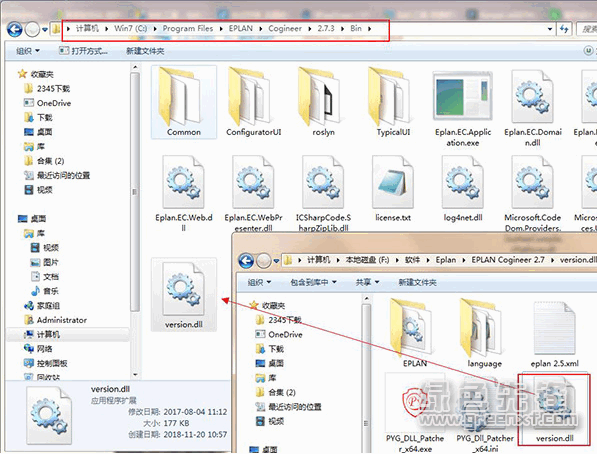Image resolution: width=597 pixels, height=454 pixels.
Task: Click details pane version.dll thumbnail
Action: click(49, 416)
